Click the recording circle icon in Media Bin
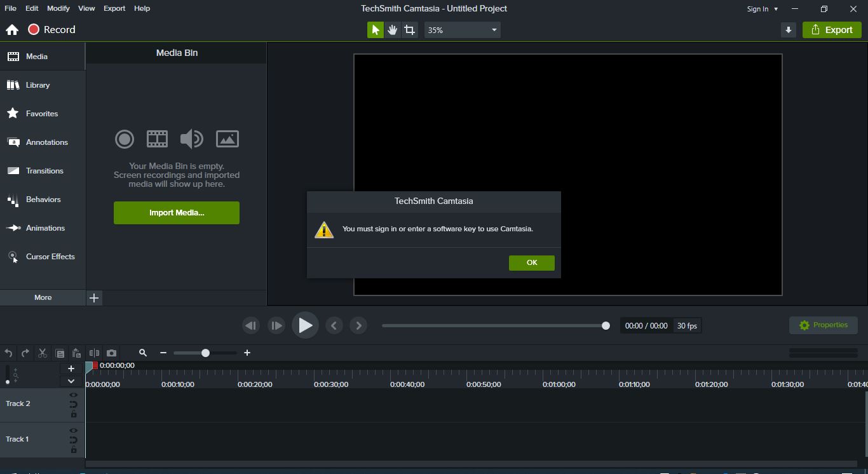The height and width of the screenshot is (474, 868). tap(125, 139)
